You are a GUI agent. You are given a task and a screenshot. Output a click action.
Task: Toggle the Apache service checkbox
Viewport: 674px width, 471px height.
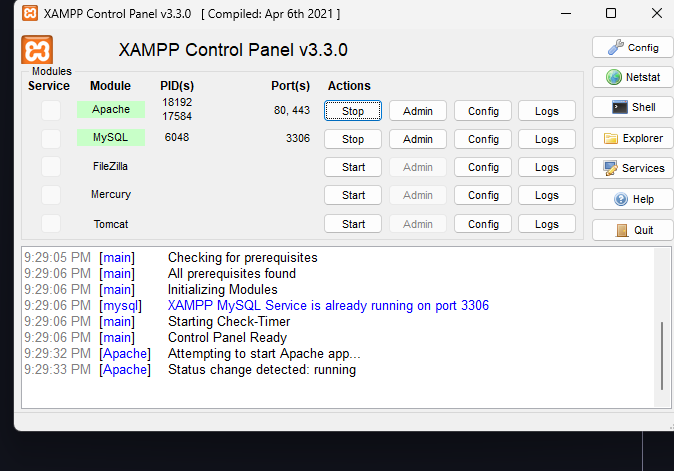51,110
